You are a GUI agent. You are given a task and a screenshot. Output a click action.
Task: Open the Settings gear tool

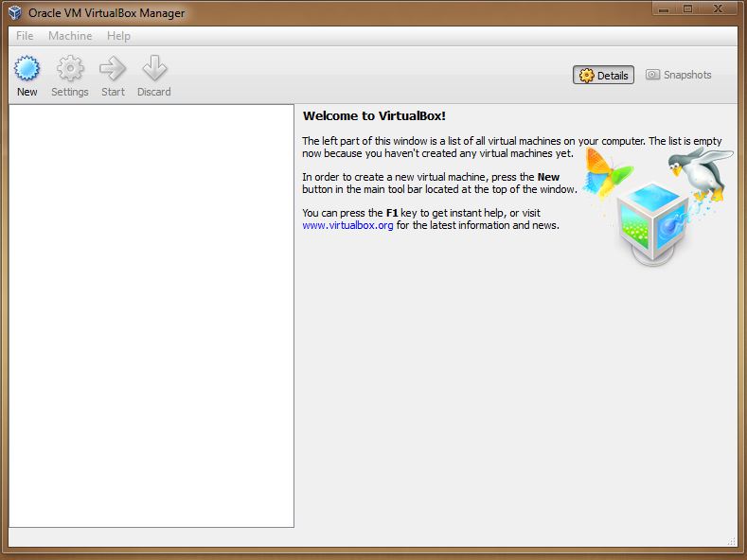pyautogui.click(x=70, y=69)
